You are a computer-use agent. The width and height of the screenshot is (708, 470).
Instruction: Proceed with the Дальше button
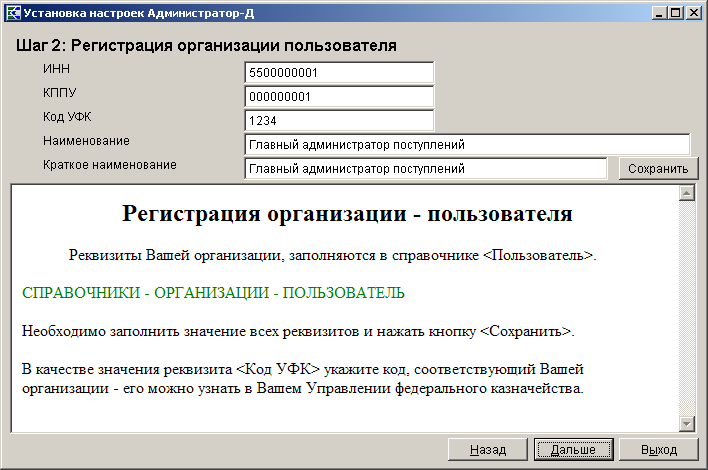pyautogui.click(x=573, y=450)
